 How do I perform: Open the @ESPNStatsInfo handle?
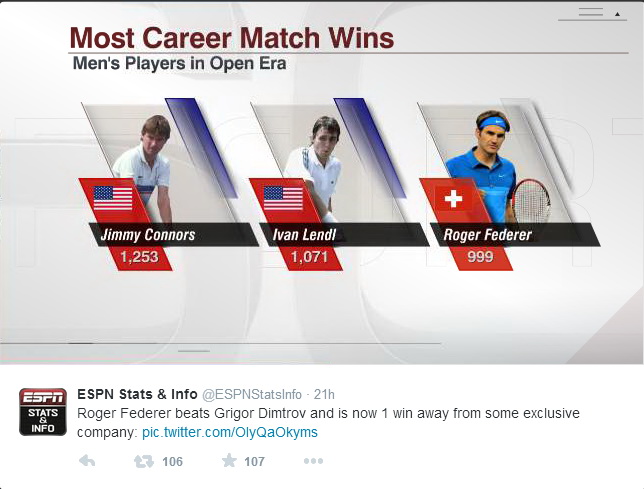pos(252,395)
